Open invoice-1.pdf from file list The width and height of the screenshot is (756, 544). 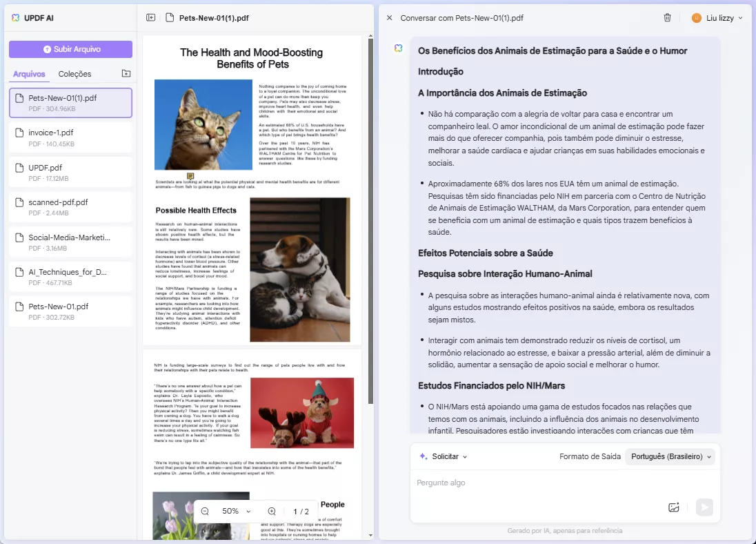click(x=70, y=137)
